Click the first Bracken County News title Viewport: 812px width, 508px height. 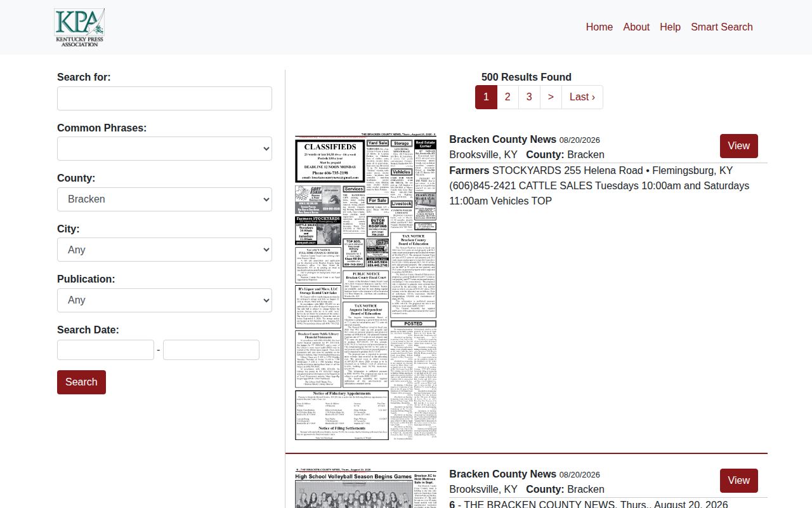pyautogui.click(x=502, y=140)
